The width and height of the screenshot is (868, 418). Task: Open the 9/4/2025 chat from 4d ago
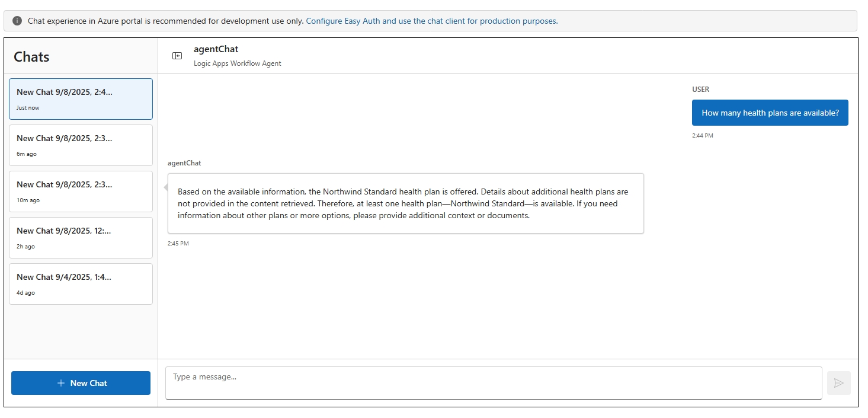tap(81, 284)
